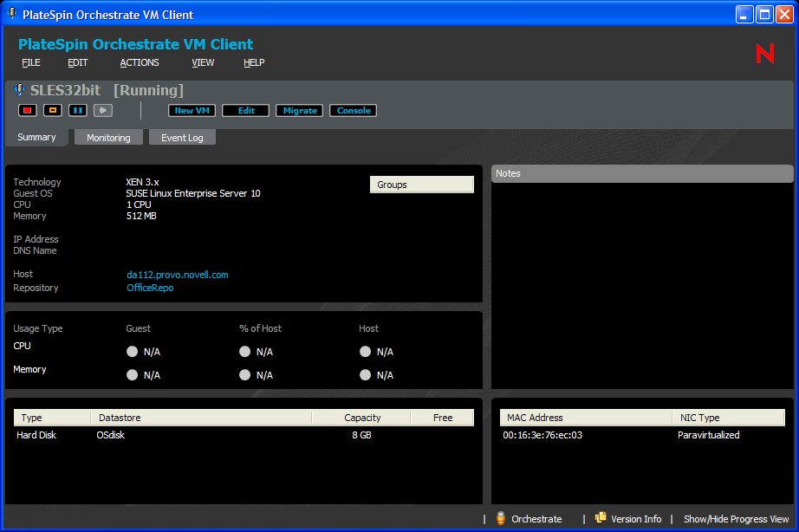Open the FILE menu

coord(31,62)
